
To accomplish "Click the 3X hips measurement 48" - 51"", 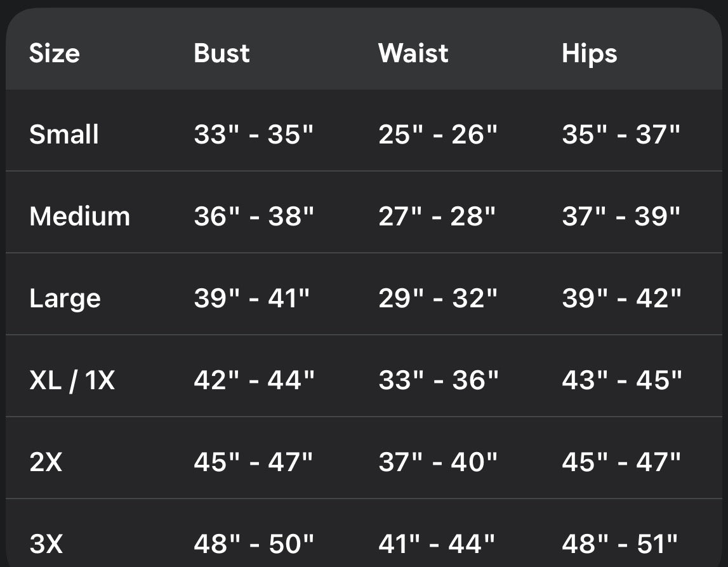I will 620,544.
